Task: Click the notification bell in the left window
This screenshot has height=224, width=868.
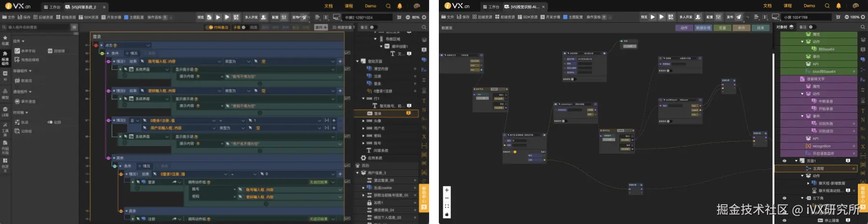Action: pos(400,6)
